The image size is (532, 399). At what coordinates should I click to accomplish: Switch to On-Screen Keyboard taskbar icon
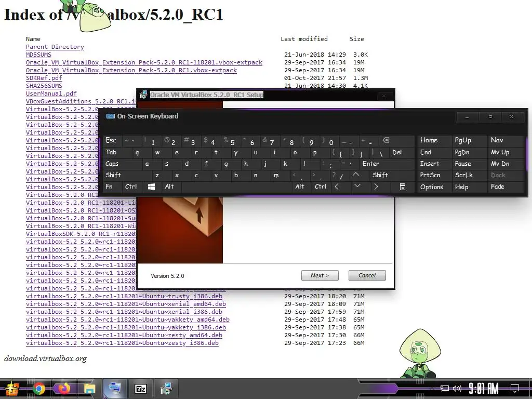tap(115, 389)
